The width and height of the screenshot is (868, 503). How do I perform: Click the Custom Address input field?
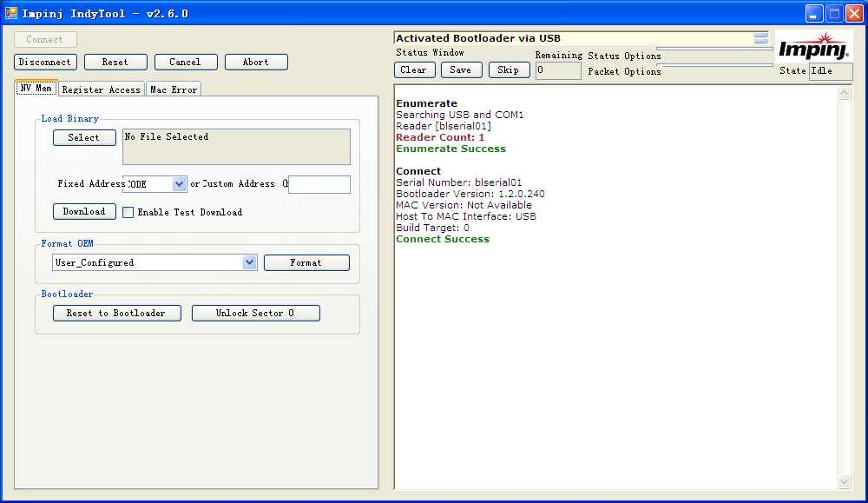click(x=319, y=184)
